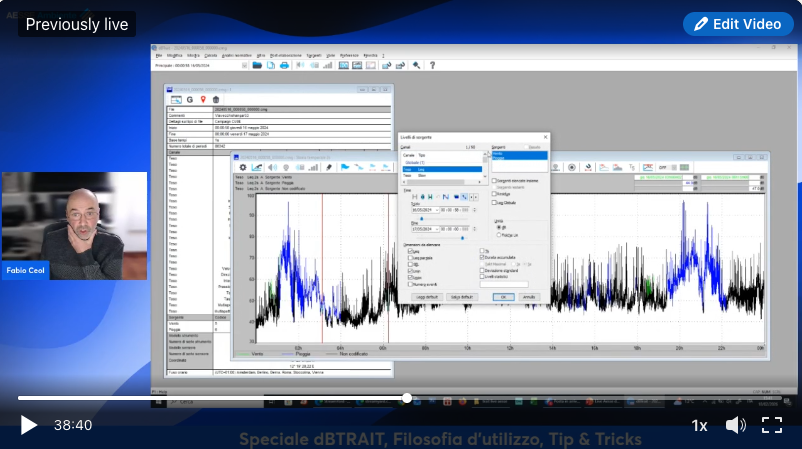Click the speaker audio icon in time history toolbar
Viewport: 802px width, 449px height.
coord(273,167)
